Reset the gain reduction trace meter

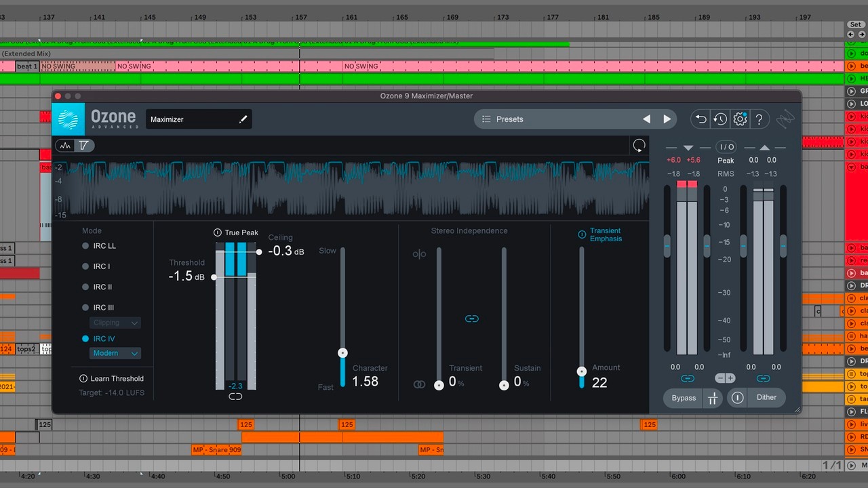[x=638, y=146]
